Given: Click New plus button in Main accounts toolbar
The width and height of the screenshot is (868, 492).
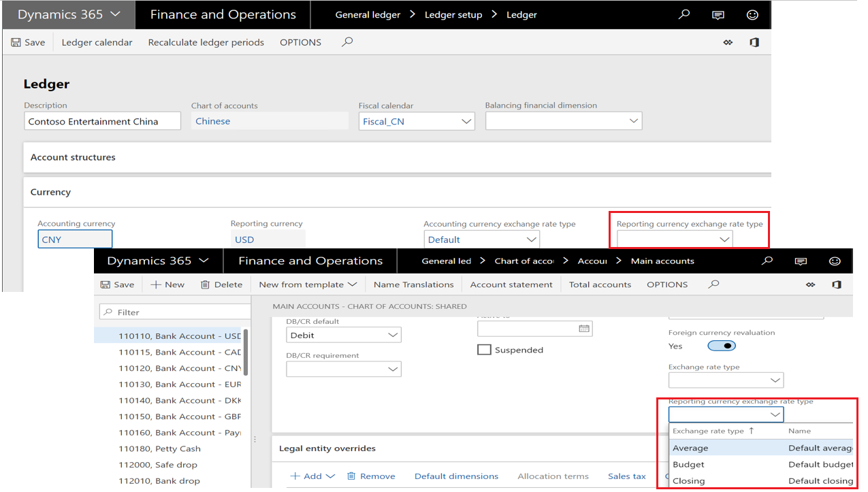Looking at the screenshot, I should [167, 284].
